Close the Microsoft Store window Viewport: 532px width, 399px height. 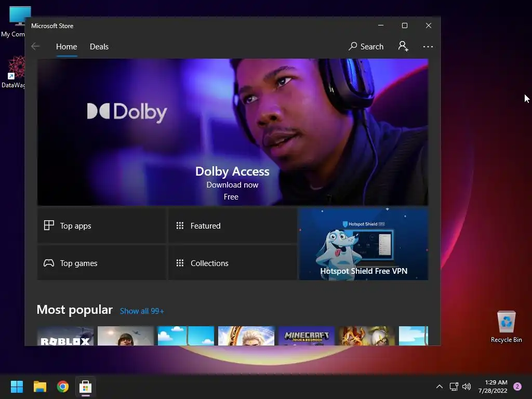[x=429, y=25]
